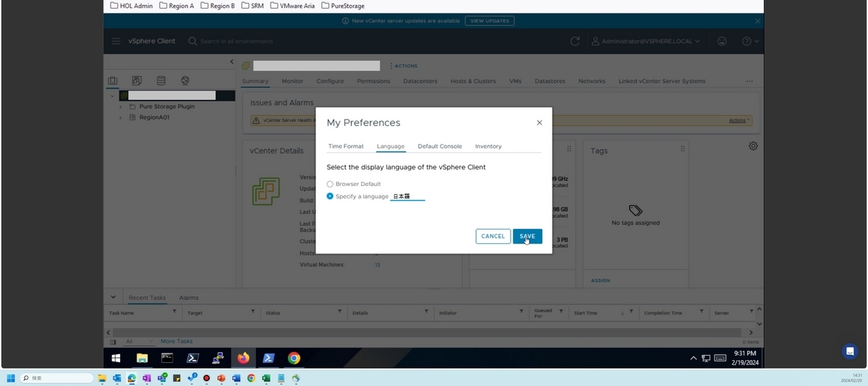The image size is (868, 386).
Task: Click the host taskbar search box
Action: 57,378
